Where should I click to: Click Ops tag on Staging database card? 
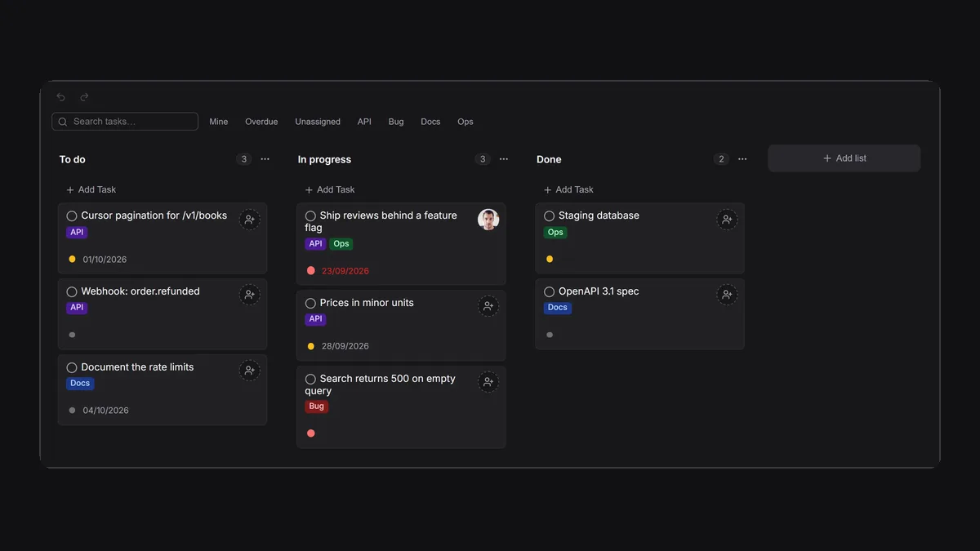click(555, 233)
